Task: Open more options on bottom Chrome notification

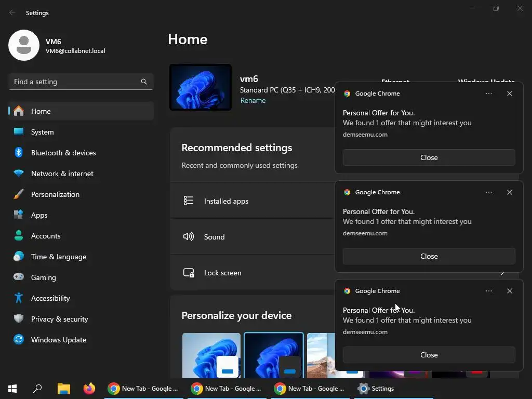Action: (489, 291)
